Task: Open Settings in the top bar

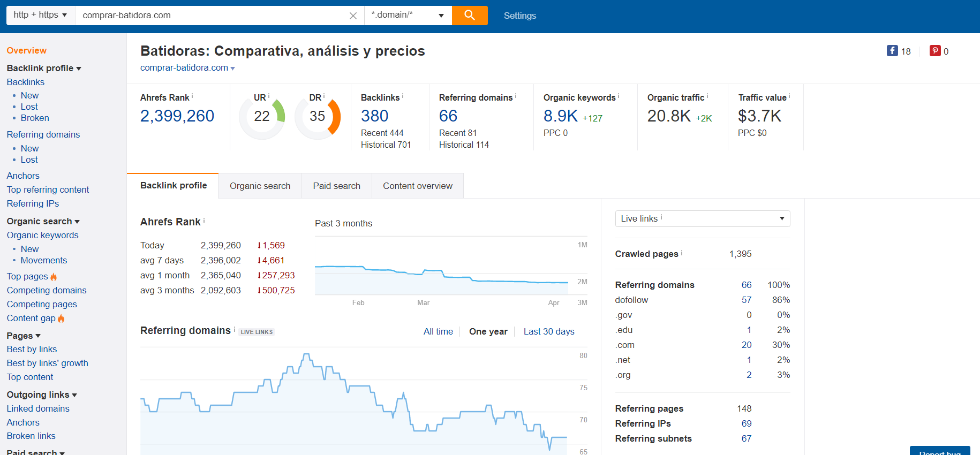Action: tap(520, 16)
